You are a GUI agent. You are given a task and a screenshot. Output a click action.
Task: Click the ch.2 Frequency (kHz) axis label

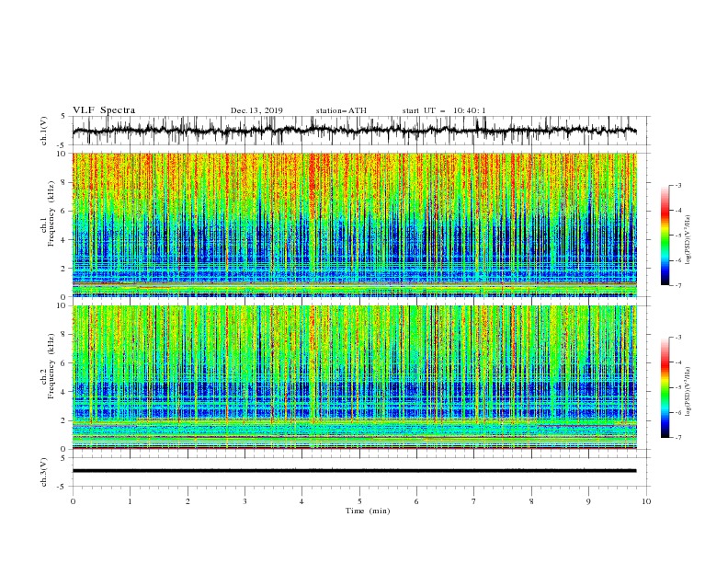pyautogui.click(x=48, y=366)
